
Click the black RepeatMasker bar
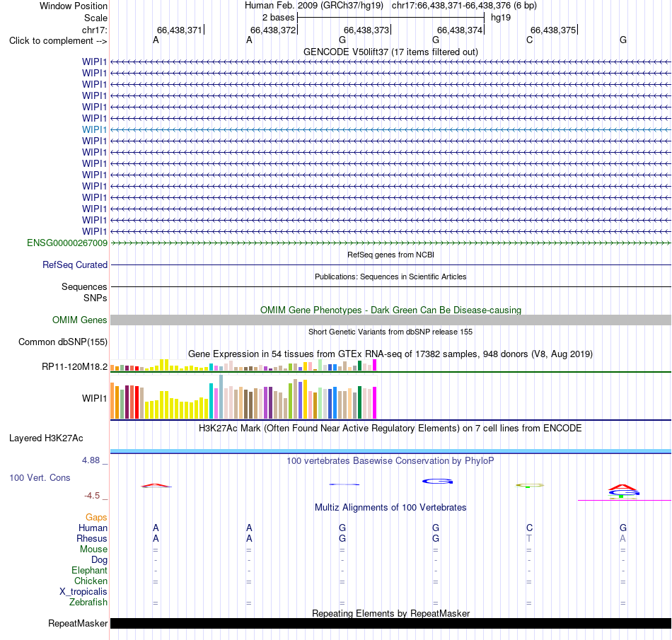click(390, 623)
